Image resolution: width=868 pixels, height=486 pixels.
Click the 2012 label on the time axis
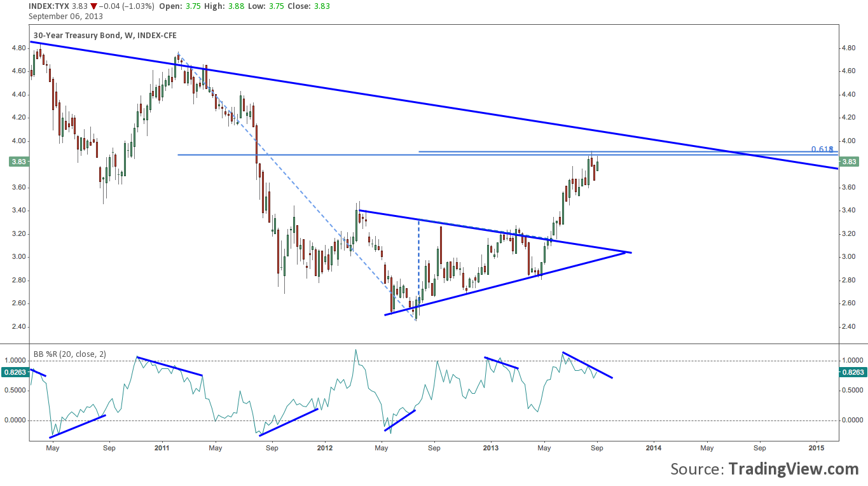(x=325, y=448)
